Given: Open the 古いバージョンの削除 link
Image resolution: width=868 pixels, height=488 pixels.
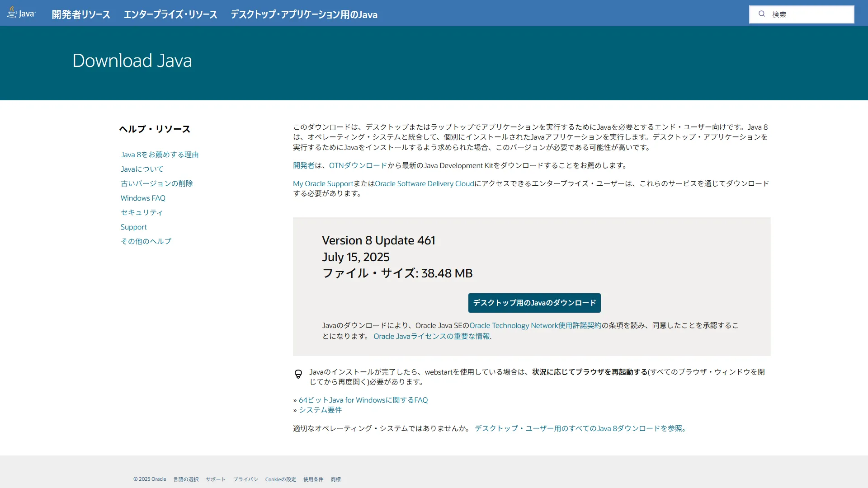Looking at the screenshot, I should point(157,183).
